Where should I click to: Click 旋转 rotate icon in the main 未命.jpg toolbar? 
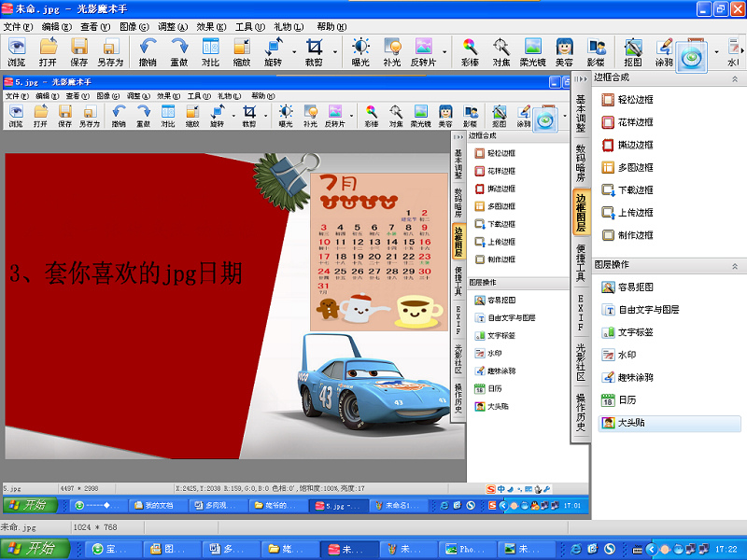pos(274,52)
